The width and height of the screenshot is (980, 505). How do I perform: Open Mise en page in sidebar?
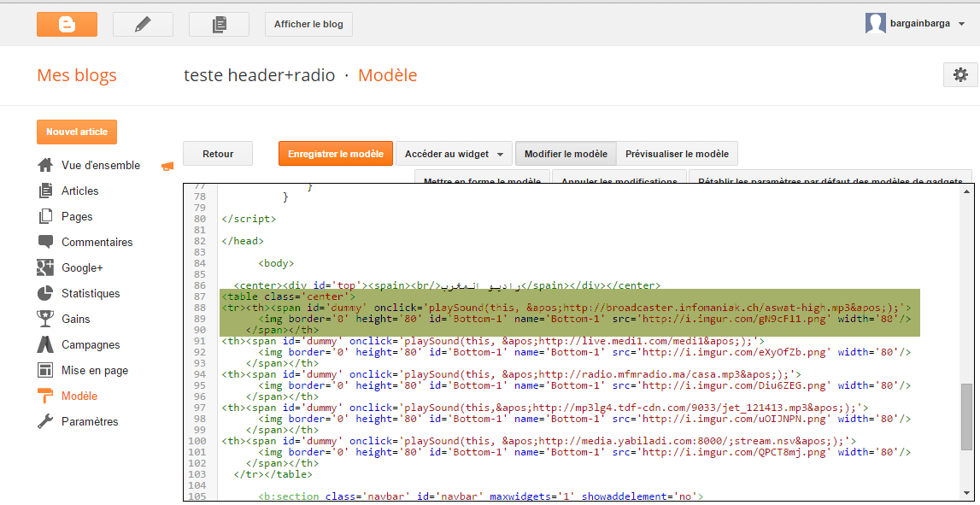(x=94, y=371)
